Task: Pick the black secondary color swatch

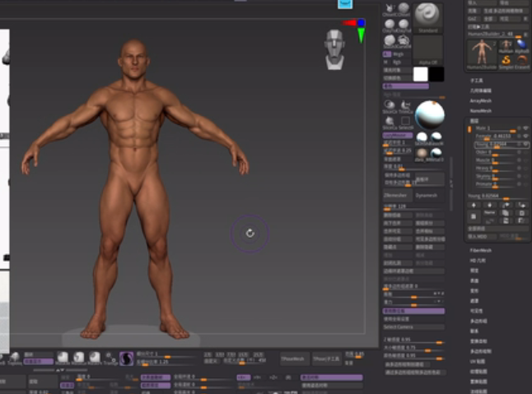Action: tap(436, 74)
